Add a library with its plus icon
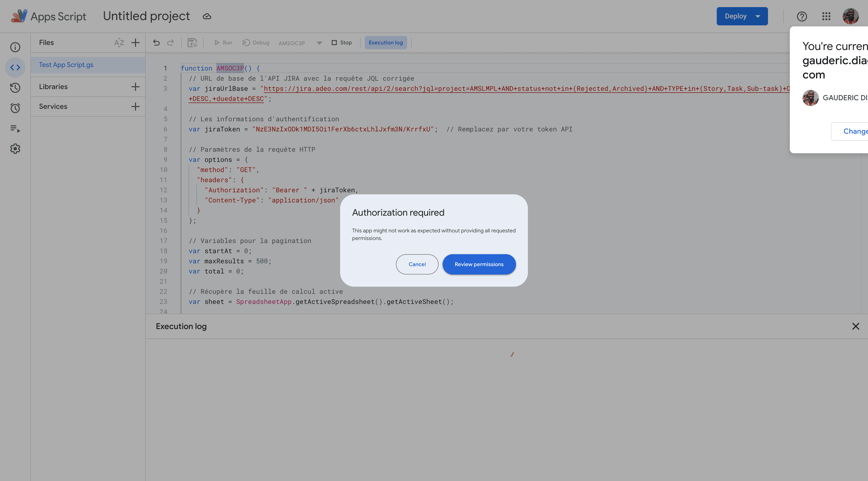 point(136,87)
